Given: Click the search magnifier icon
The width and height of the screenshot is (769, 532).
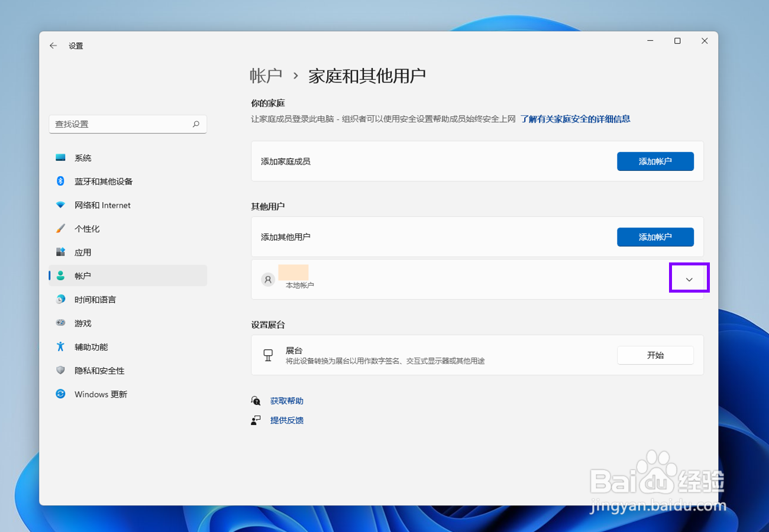Looking at the screenshot, I should (196, 124).
